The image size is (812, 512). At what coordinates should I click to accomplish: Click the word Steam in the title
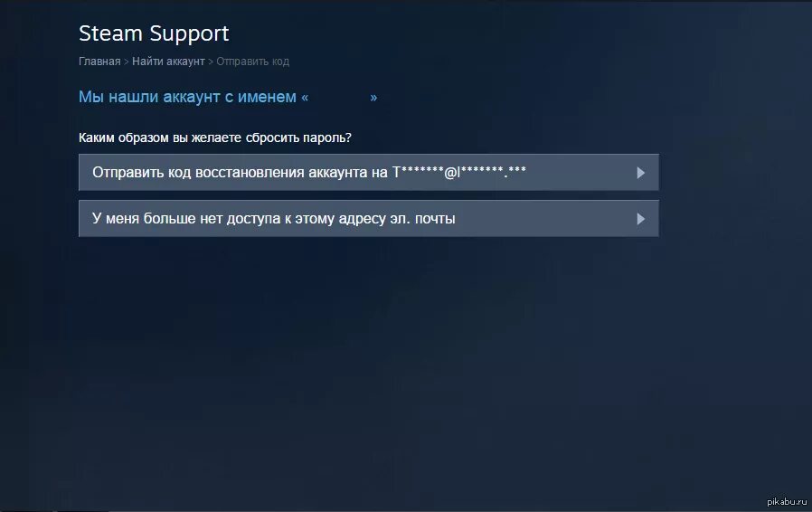tap(110, 33)
